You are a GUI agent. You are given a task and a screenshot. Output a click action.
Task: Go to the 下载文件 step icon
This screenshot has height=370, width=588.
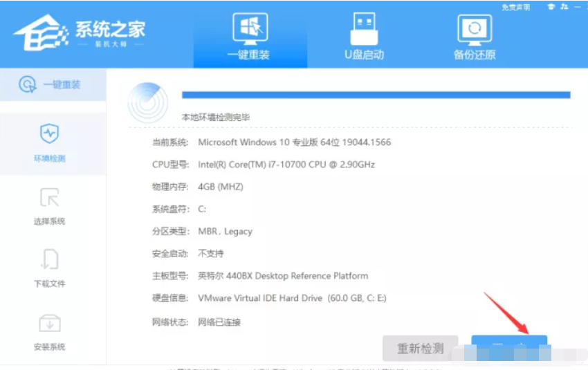50,259
